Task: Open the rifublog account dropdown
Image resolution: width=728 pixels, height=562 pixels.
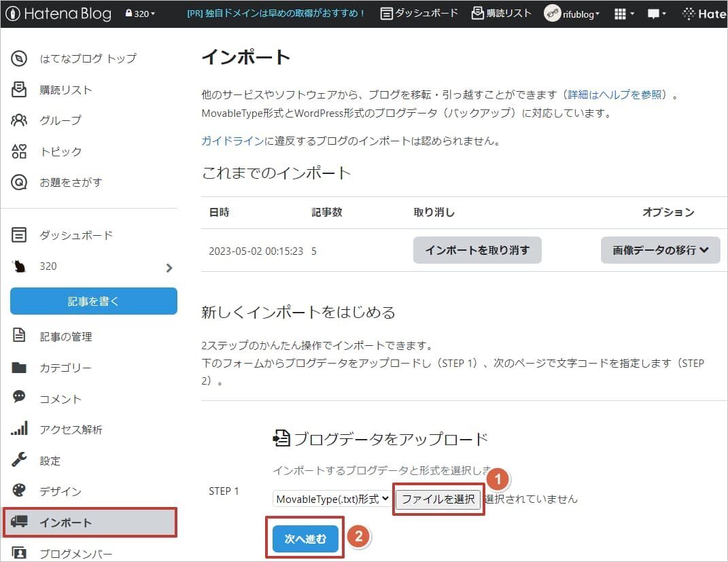Action: tap(571, 13)
